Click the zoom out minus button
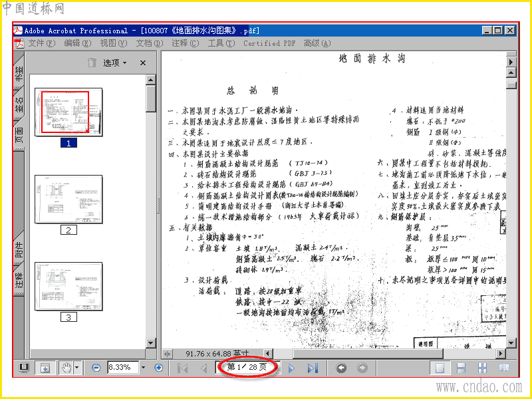Image resolution: width=532 pixels, height=399 pixels. tap(96, 368)
